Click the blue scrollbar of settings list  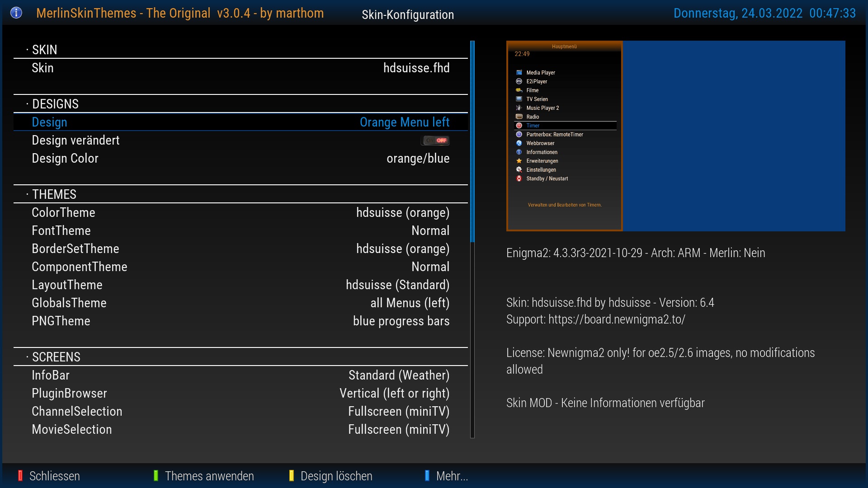pos(472,141)
